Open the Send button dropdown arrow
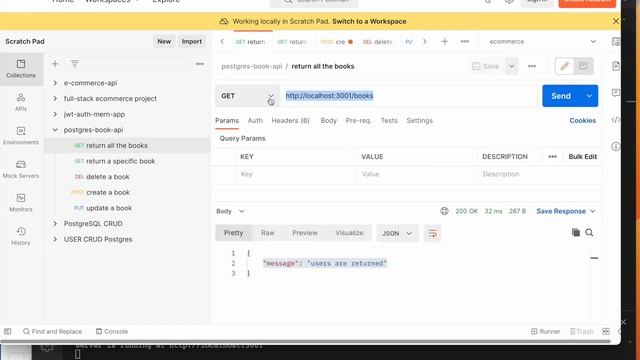Image resolution: width=640 pixels, height=360 pixels. point(589,96)
